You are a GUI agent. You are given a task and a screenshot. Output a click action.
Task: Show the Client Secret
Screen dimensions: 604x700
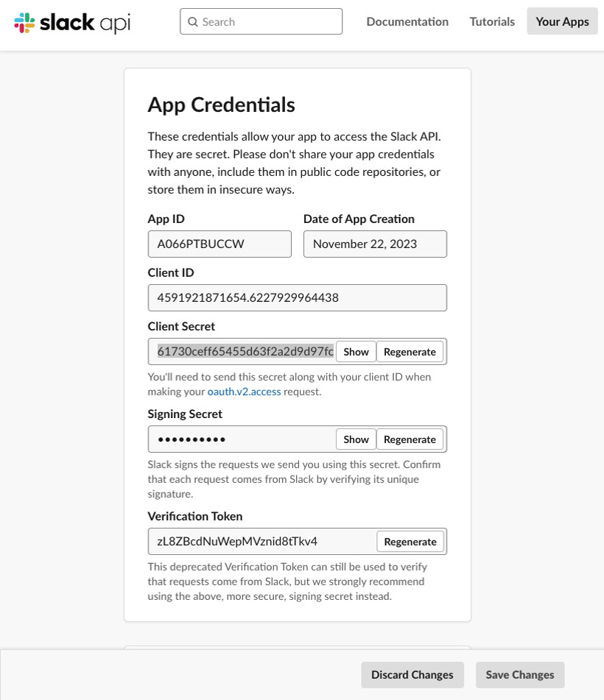click(x=356, y=352)
